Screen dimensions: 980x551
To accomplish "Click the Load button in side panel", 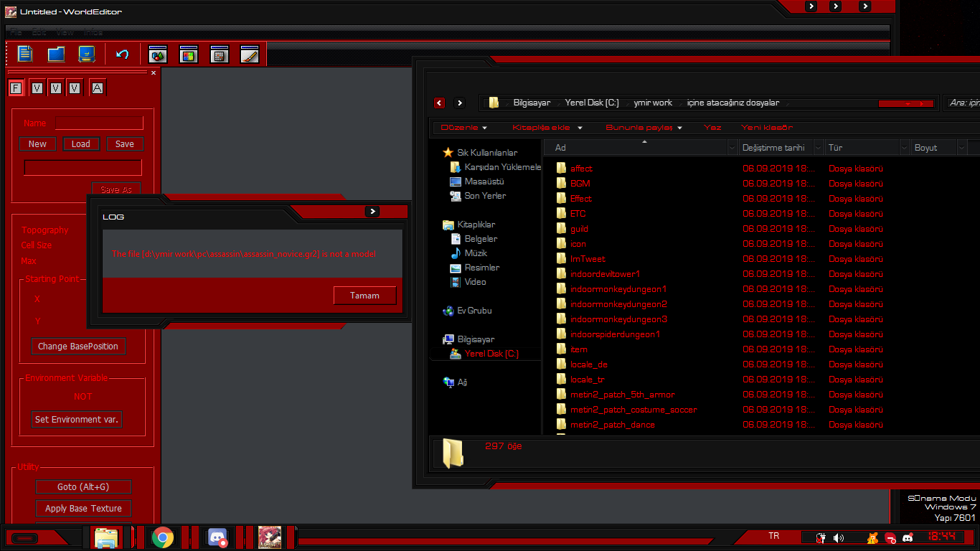I will pyautogui.click(x=81, y=144).
